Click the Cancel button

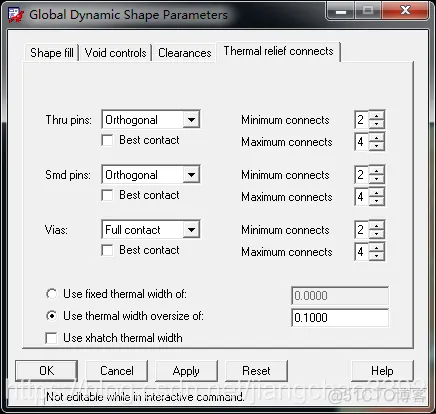click(117, 371)
